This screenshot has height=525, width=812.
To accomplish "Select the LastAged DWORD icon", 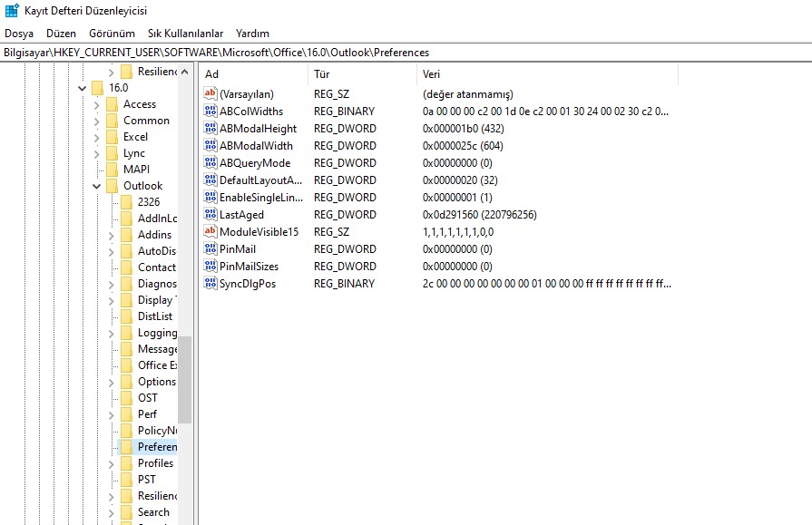I will (x=210, y=215).
